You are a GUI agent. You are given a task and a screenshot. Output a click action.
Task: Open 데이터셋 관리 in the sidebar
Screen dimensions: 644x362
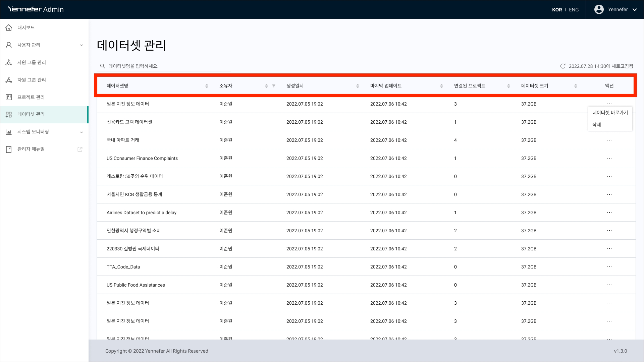tap(31, 114)
